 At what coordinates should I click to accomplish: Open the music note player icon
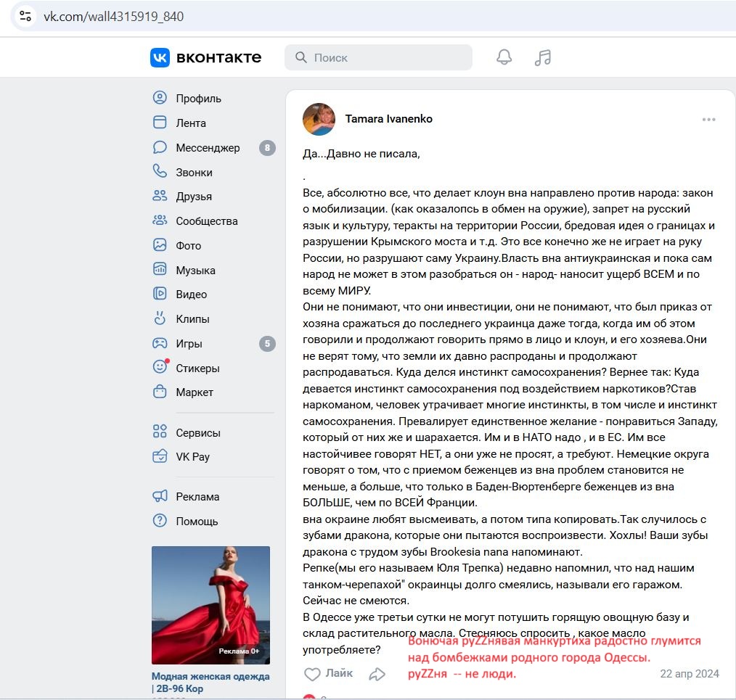543,57
